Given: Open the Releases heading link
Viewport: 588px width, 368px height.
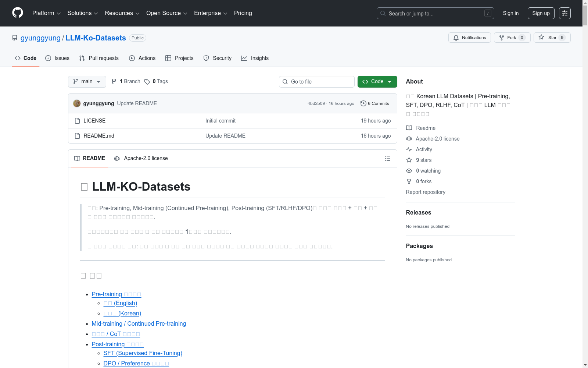Looking at the screenshot, I should click(419, 212).
